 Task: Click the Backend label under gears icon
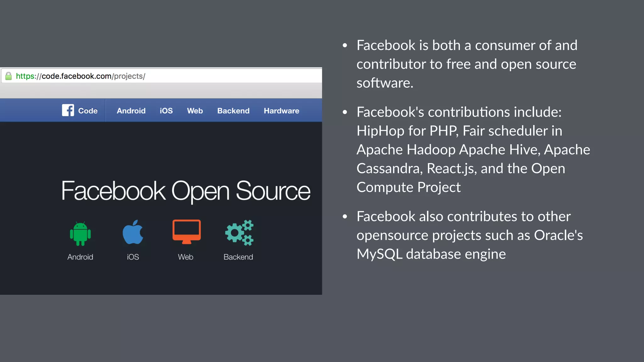[238, 257]
